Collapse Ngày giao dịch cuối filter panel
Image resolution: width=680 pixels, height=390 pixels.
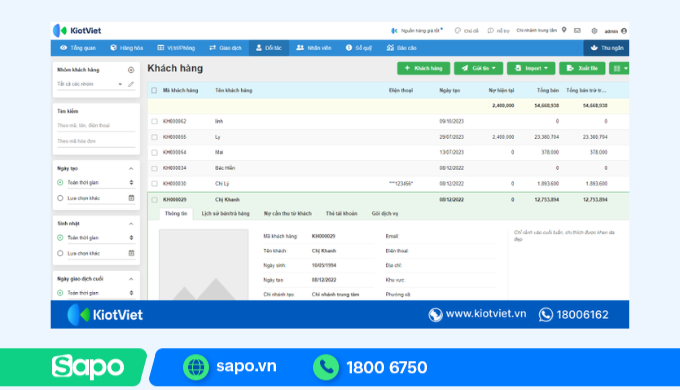(131, 279)
